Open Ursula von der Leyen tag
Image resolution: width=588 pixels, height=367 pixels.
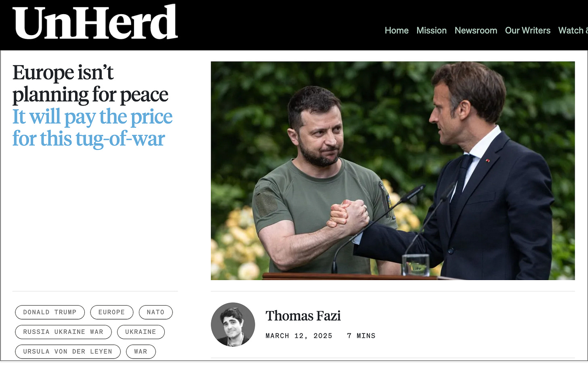tap(68, 352)
